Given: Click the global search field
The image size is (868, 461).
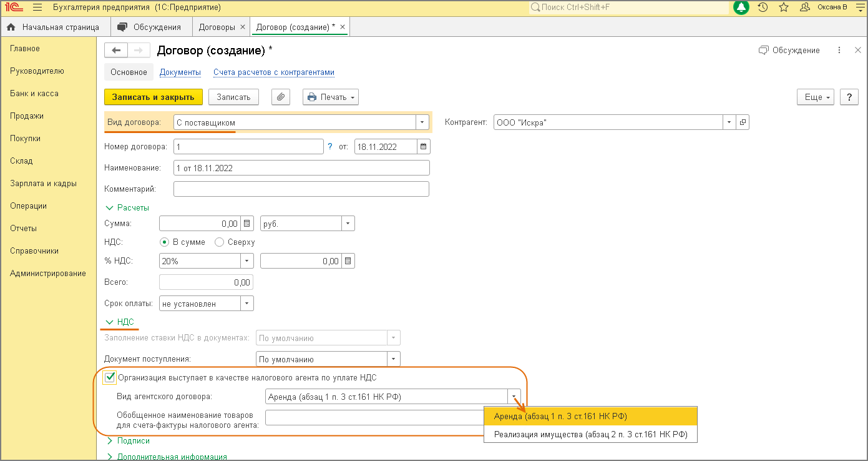Looking at the screenshot, I should (x=628, y=7).
